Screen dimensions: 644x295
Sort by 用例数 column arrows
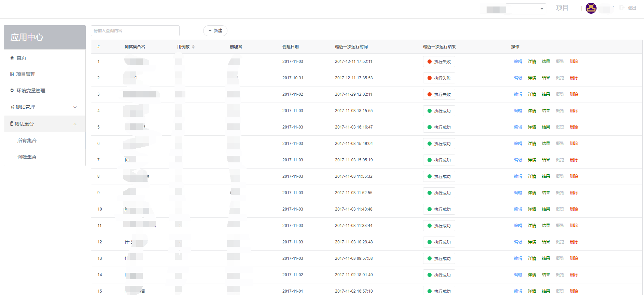click(193, 47)
